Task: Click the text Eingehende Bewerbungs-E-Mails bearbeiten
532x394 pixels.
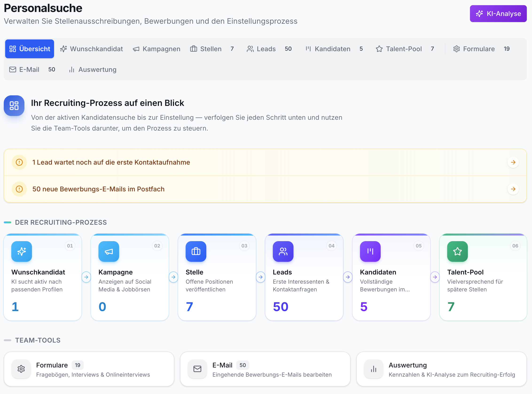Action: [x=272, y=375]
